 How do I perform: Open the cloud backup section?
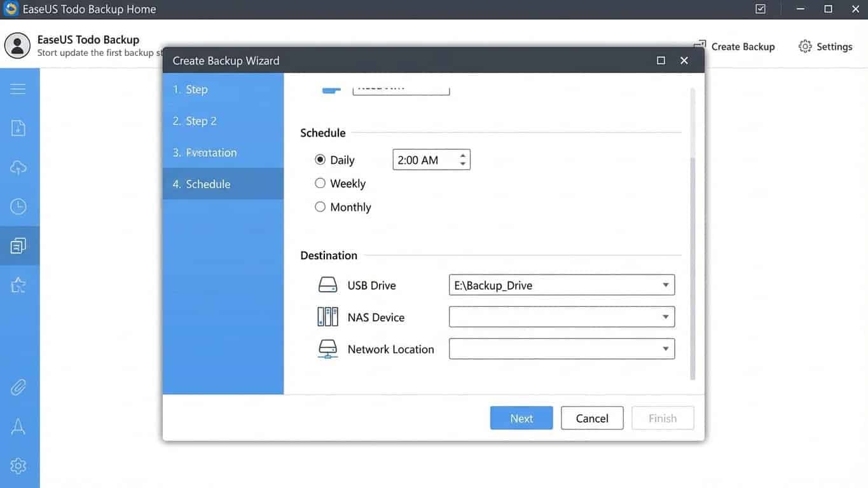19,167
